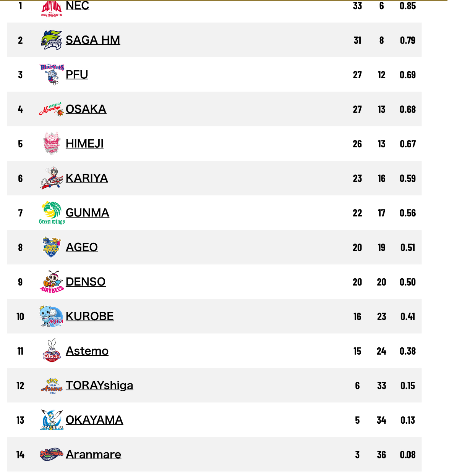Open the OSAKA team page link
Image resolution: width=449 pixels, height=476 pixels.
tap(86, 109)
